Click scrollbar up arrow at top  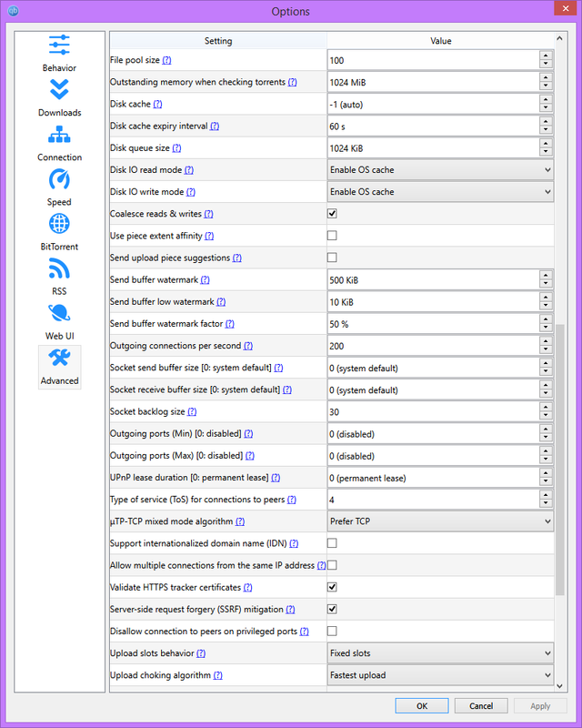tap(560, 38)
